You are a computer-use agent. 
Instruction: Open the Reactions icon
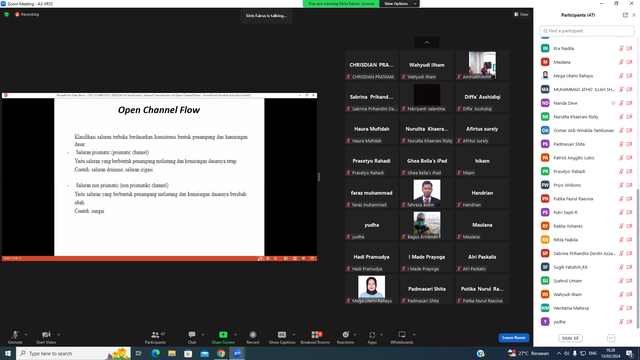[x=345, y=335]
